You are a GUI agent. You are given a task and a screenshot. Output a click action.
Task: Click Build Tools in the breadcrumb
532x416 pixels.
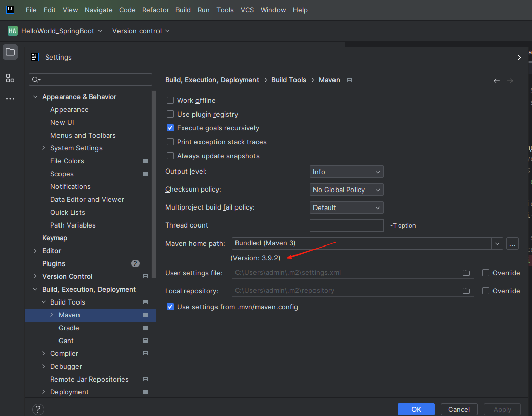(x=289, y=80)
